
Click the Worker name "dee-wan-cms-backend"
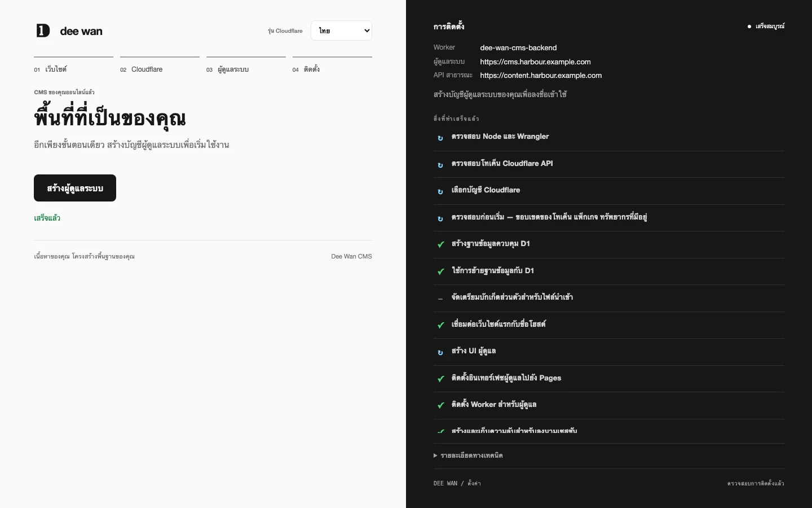point(518,48)
